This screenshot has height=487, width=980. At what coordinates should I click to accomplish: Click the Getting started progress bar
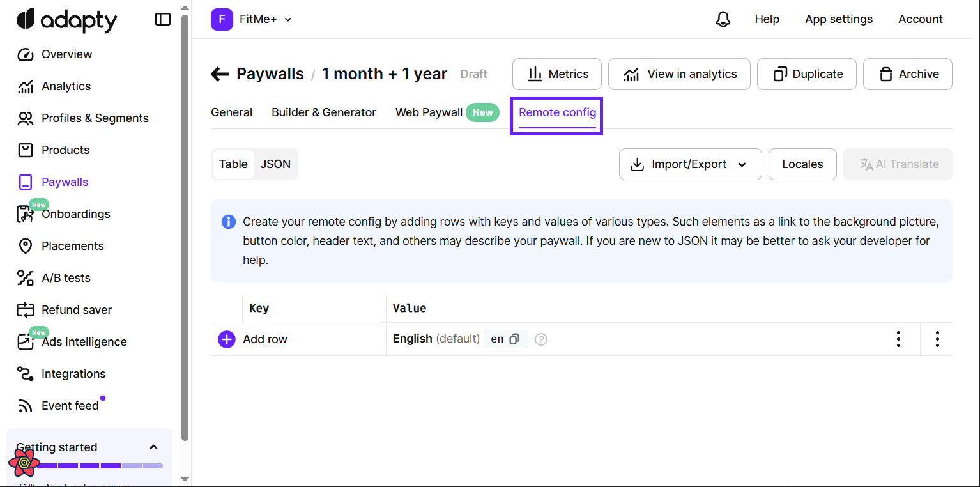click(x=99, y=466)
